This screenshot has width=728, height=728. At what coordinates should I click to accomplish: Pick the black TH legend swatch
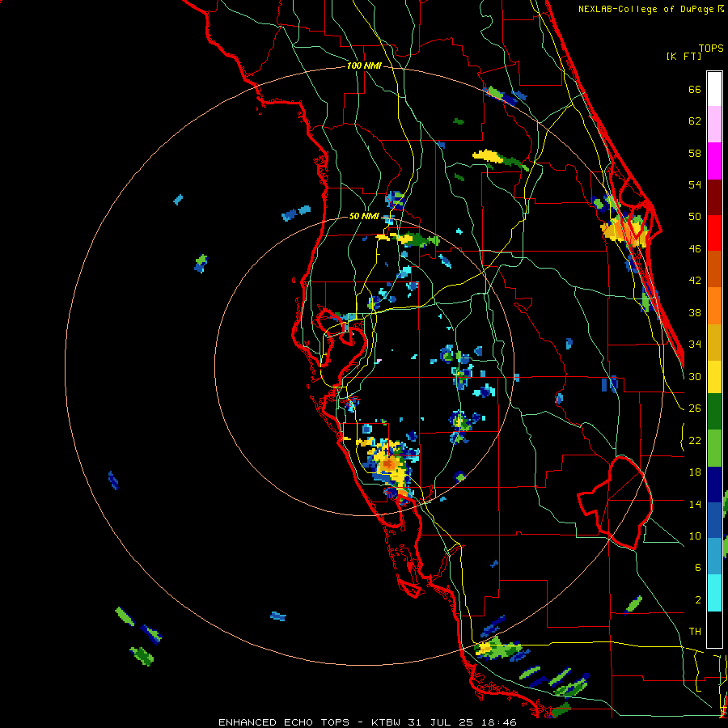(x=714, y=629)
